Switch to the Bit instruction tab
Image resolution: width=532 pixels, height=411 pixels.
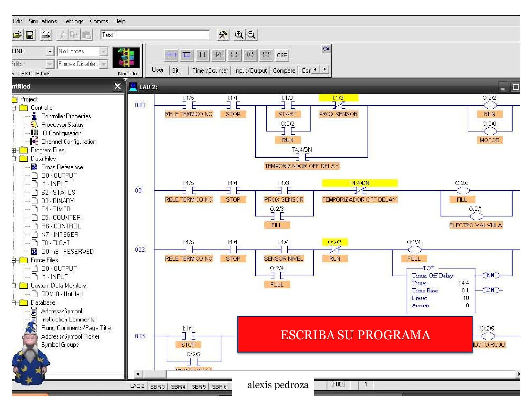[x=177, y=71]
